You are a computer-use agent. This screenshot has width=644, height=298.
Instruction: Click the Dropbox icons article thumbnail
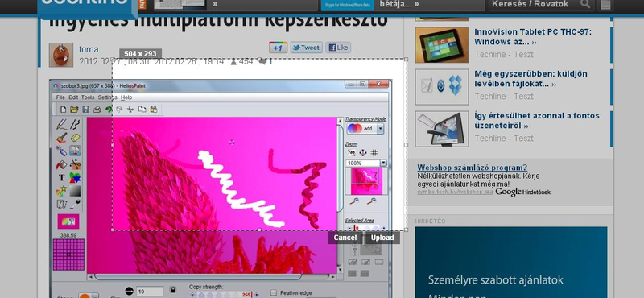pyautogui.click(x=441, y=87)
